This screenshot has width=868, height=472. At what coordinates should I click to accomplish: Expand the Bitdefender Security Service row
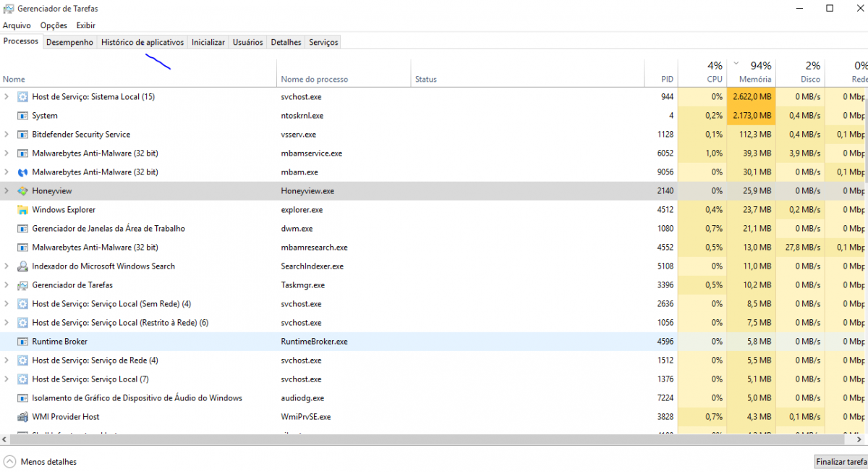coord(7,135)
